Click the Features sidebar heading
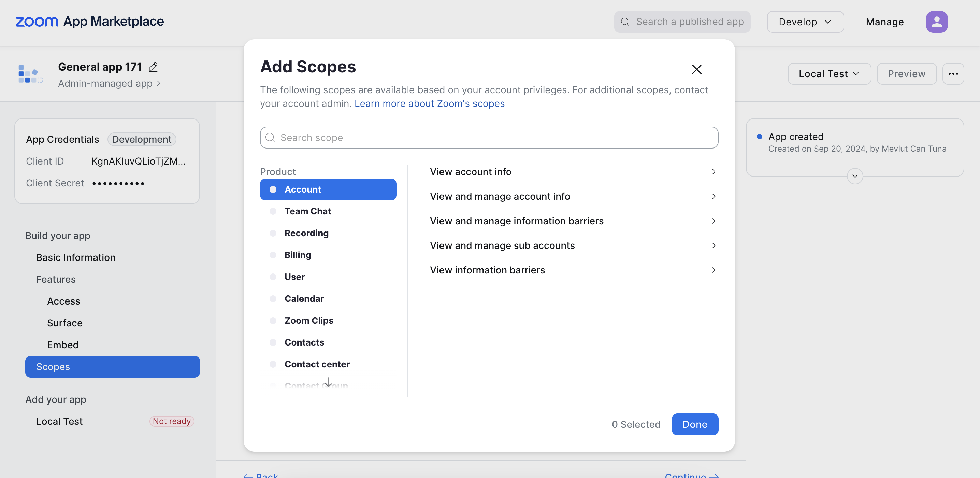The width and height of the screenshot is (980, 478). click(x=56, y=279)
